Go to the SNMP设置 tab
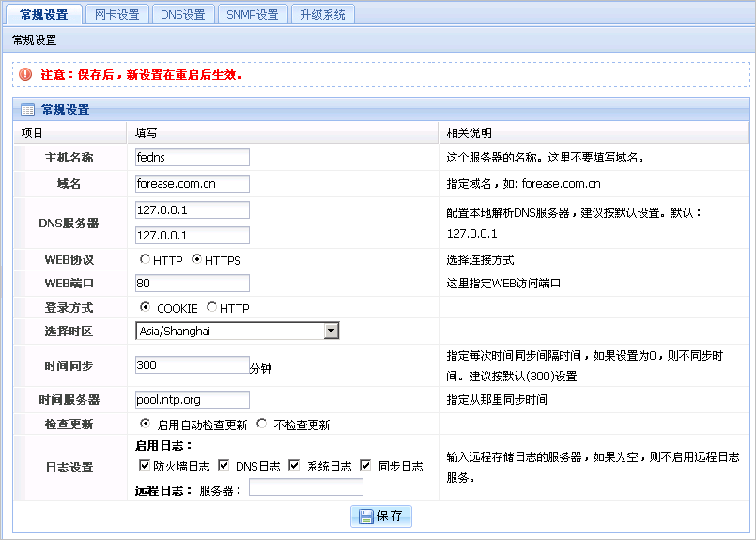Screen dimensions: 756x540 click(x=253, y=14)
